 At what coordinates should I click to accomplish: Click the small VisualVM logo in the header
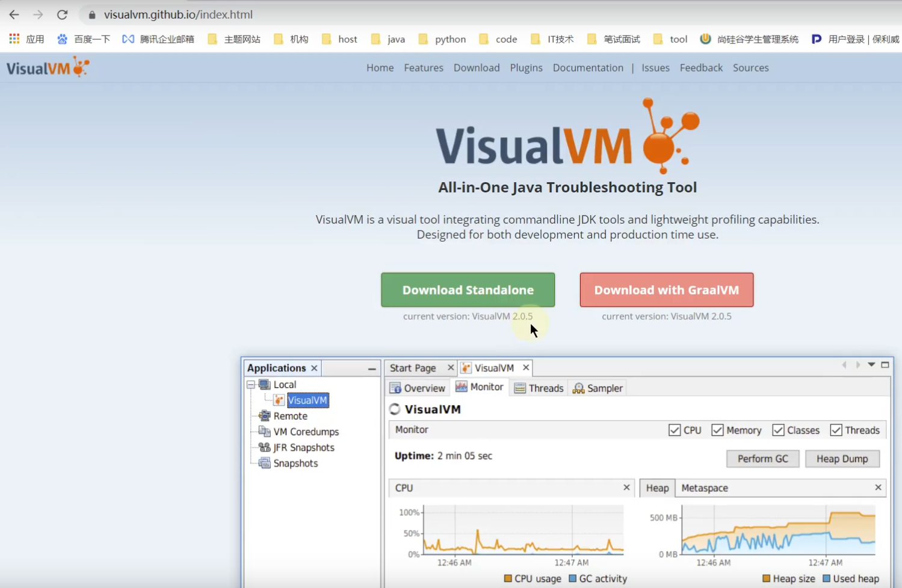pyautogui.click(x=48, y=67)
